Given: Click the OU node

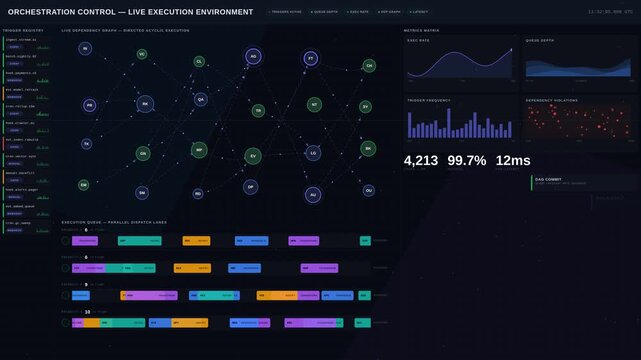Looking at the screenshot, I should [369, 190].
